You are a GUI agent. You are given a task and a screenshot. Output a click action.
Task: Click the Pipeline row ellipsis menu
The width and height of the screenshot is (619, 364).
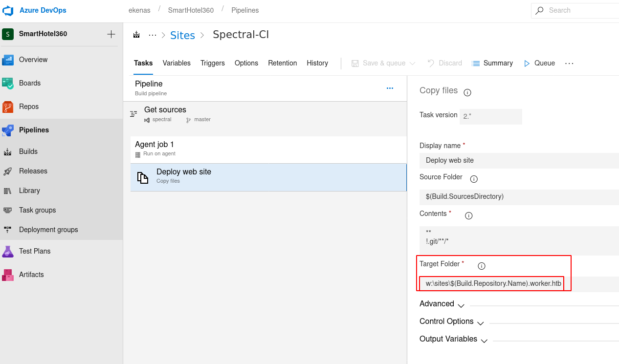[x=390, y=88]
